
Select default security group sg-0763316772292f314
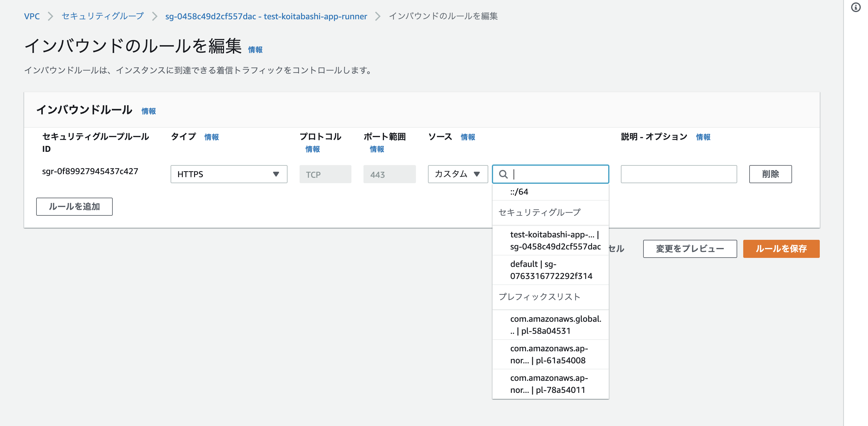[x=551, y=270]
